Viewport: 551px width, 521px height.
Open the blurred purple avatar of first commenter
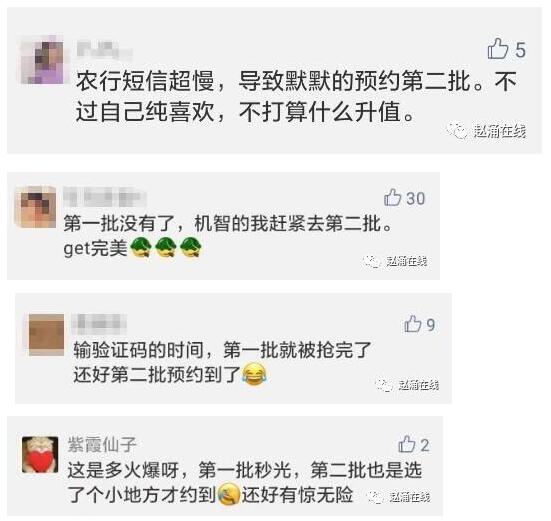43,60
